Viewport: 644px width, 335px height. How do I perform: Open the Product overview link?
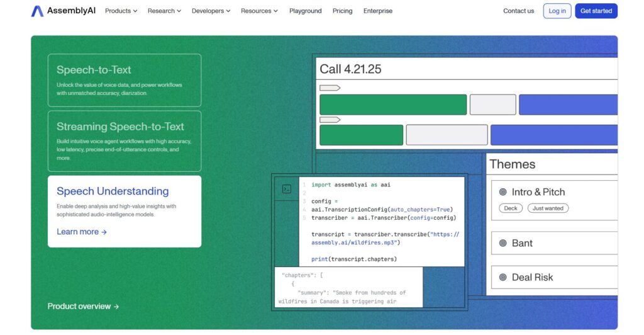84,306
